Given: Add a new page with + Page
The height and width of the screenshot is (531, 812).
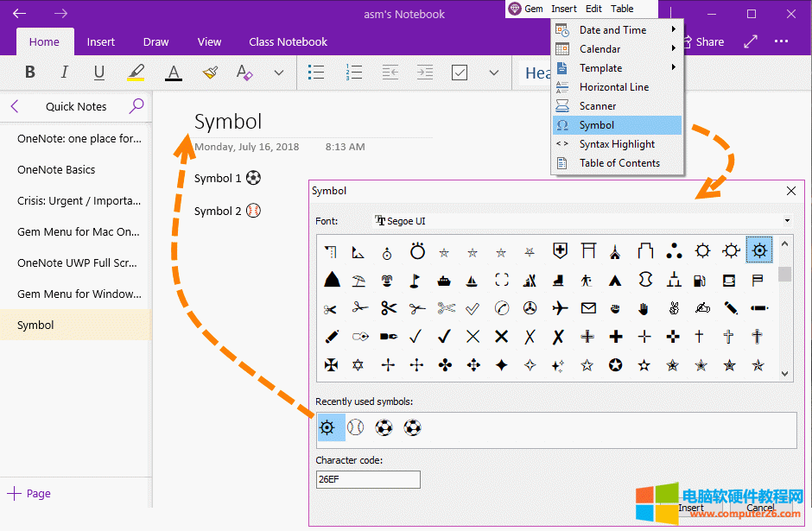Looking at the screenshot, I should 29,493.
